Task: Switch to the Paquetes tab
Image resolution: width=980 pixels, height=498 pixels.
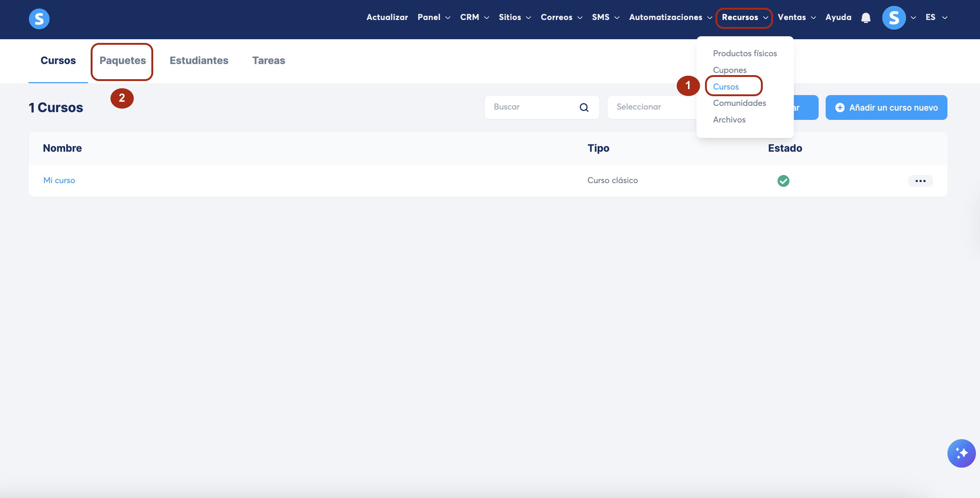Action: coord(123,60)
